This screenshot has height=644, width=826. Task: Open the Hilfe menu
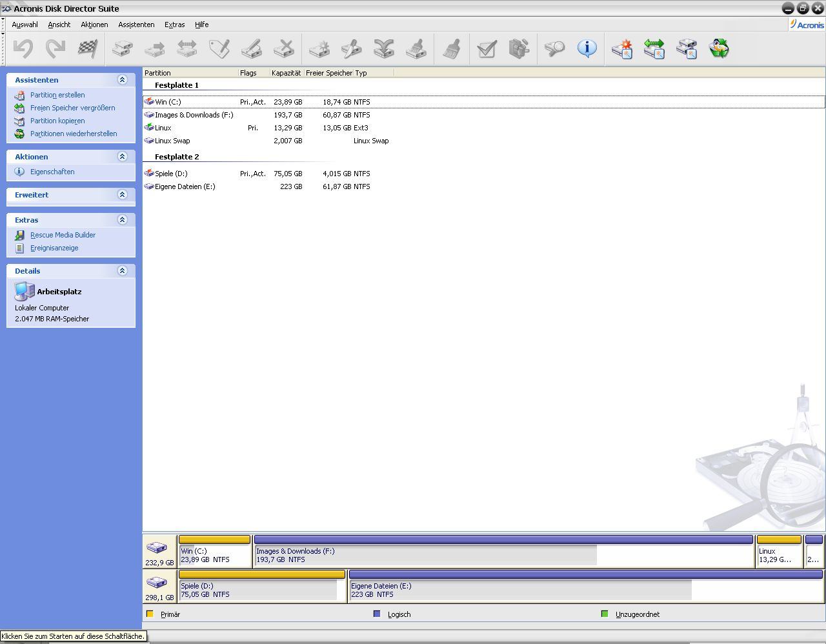pos(202,25)
